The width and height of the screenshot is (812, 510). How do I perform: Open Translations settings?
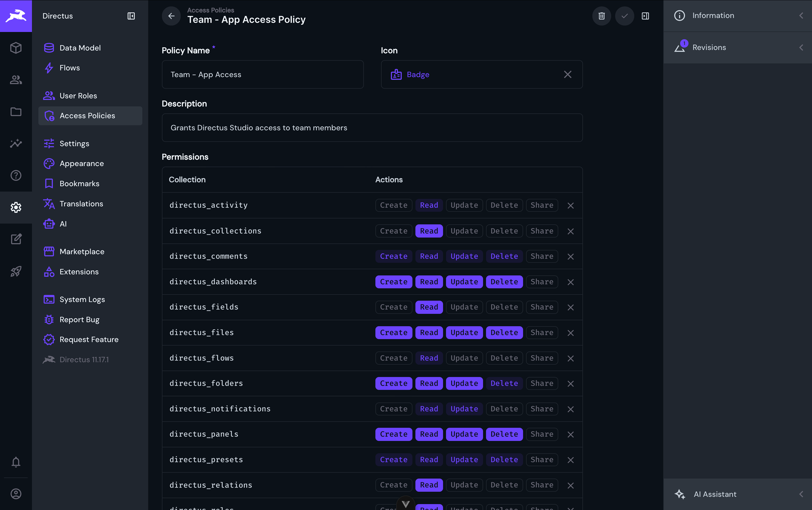[90, 204]
